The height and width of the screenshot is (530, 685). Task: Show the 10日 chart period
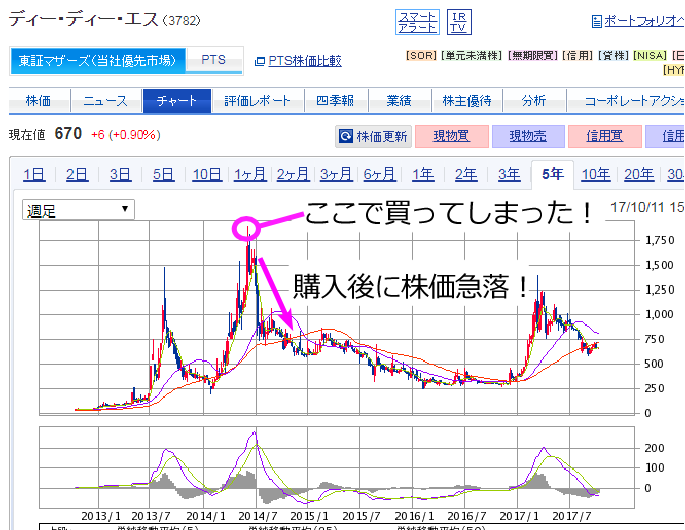tap(208, 174)
